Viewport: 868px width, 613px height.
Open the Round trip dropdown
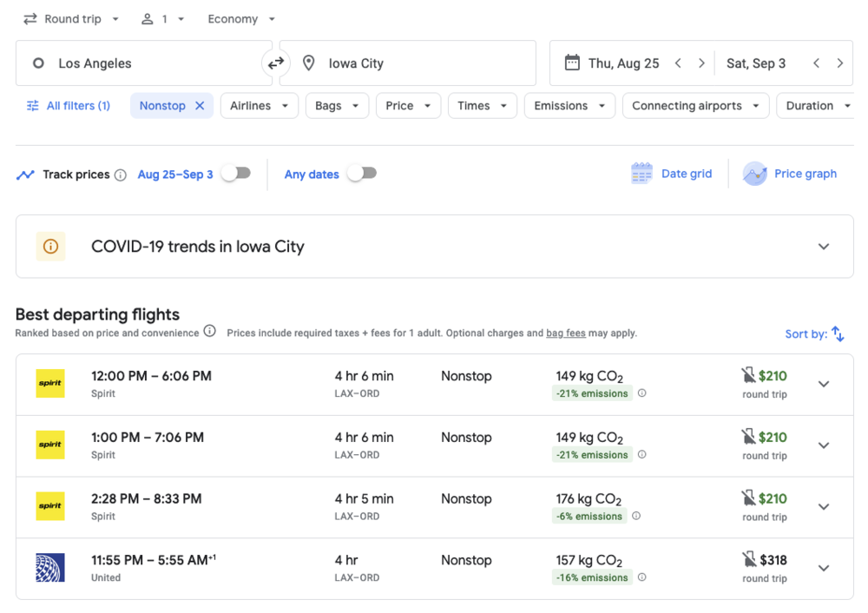71,19
